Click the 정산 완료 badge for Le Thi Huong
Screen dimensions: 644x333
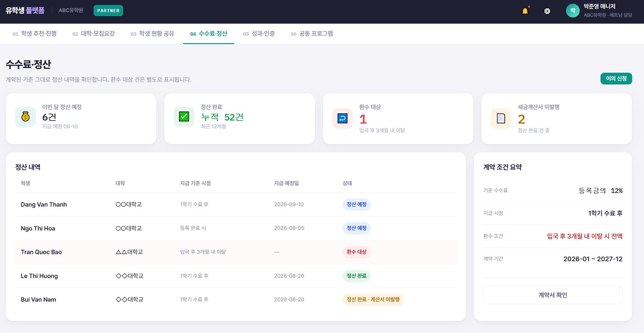coord(357,275)
